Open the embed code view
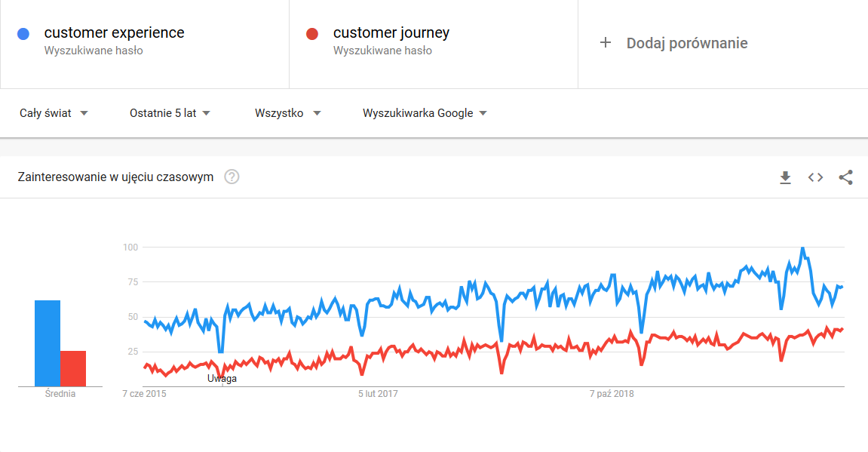This screenshot has height=452, width=868. click(x=815, y=177)
